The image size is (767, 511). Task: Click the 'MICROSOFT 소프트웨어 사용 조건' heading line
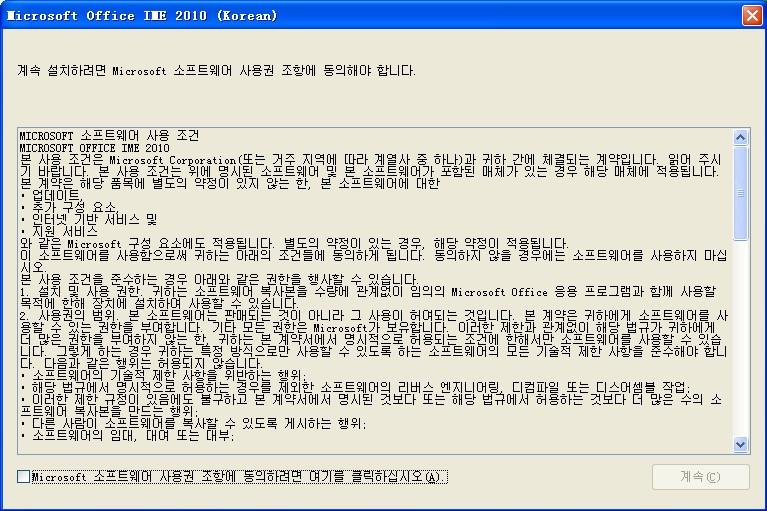(x=109, y=135)
